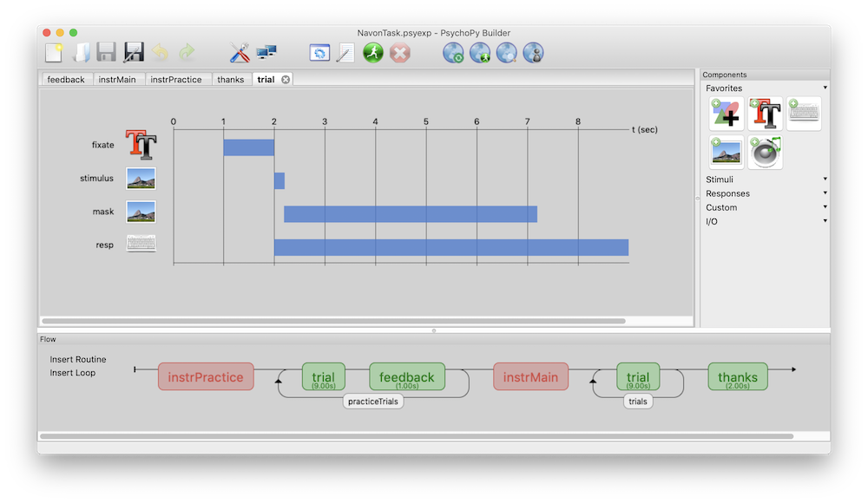Close the trial routine tab

(286, 80)
